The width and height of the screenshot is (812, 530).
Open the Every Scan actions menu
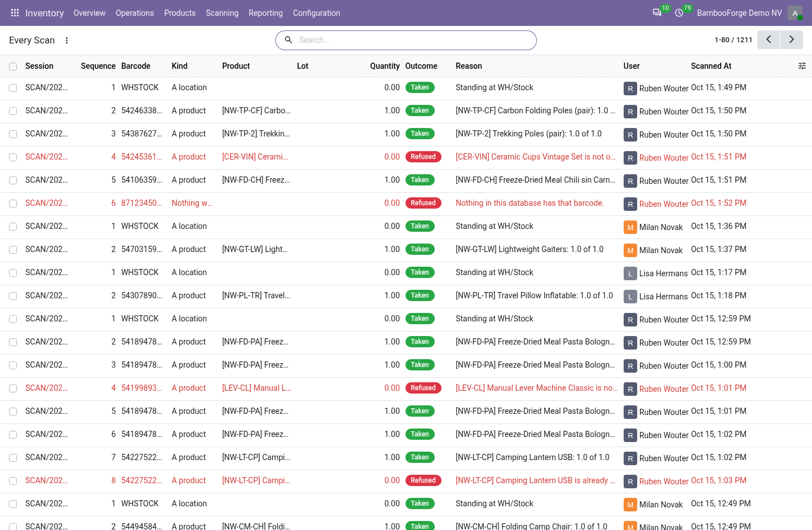(x=67, y=41)
